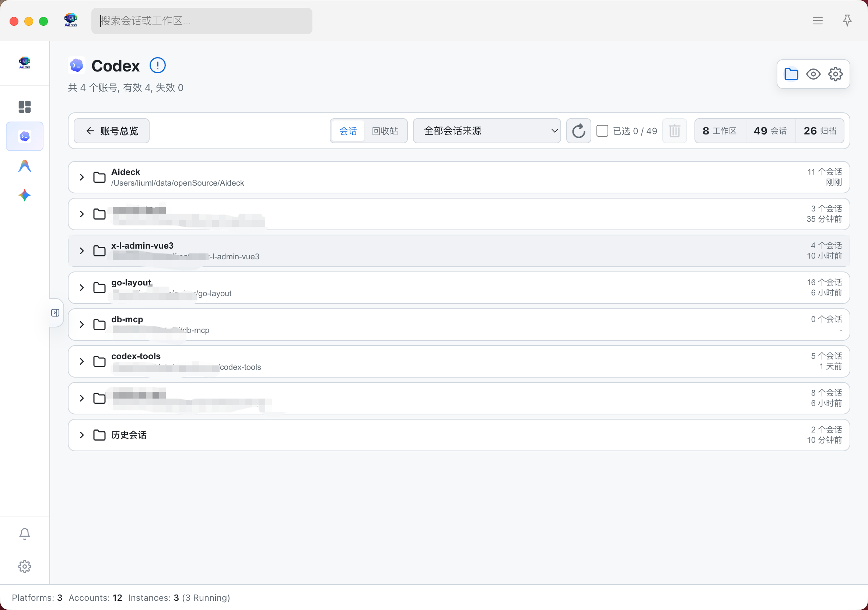
Task: Open the blue A-shaped platform icon in sidebar
Action: 25,166
